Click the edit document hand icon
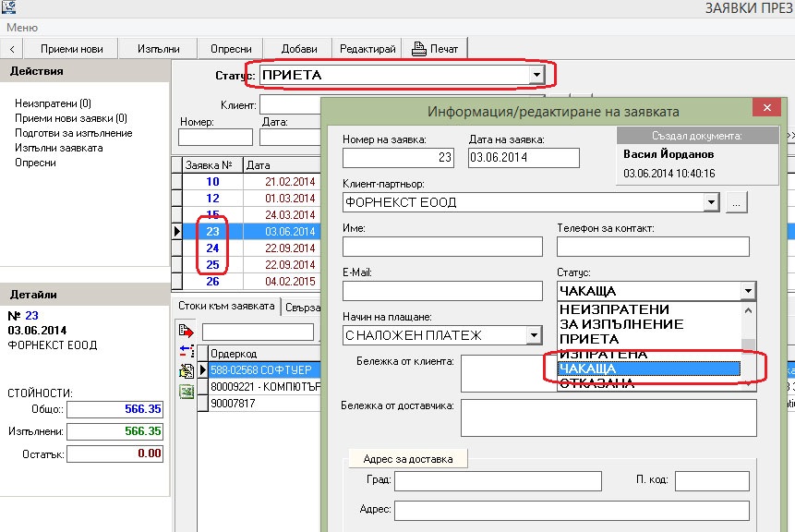 click(187, 371)
